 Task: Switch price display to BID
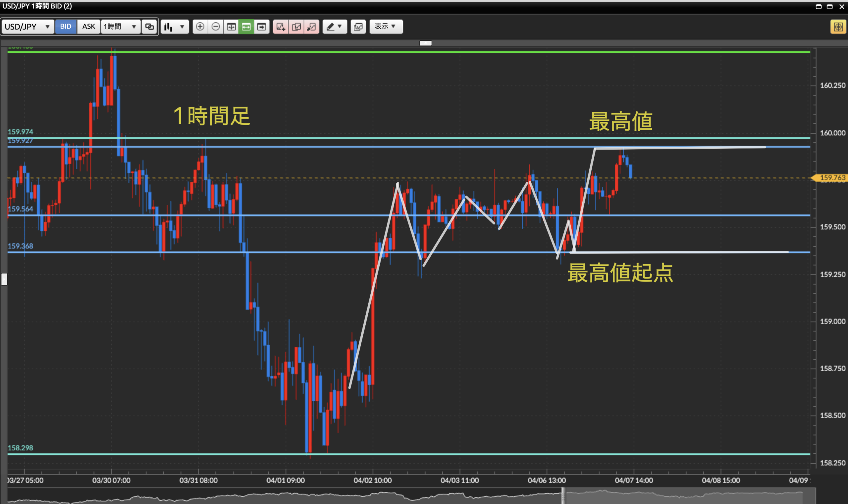pos(66,26)
